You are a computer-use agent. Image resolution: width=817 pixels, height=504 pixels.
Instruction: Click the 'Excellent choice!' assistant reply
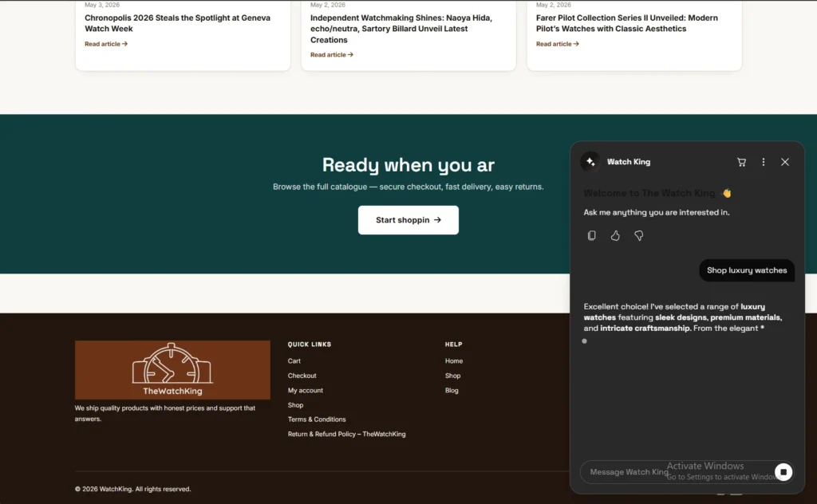click(683, 317)
